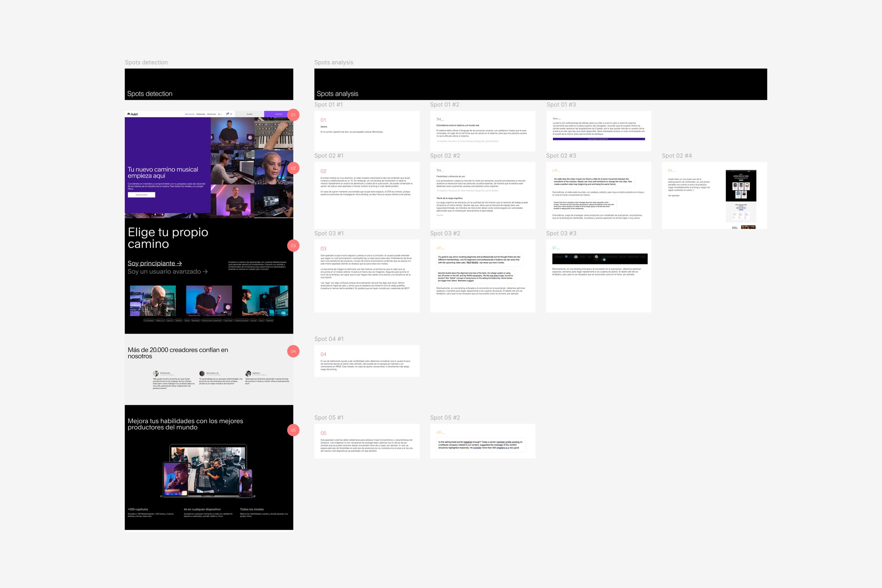Viewport: 882px width, 588px height.
Task: Select the Spots analysis frame label
Action: [334, 62]
